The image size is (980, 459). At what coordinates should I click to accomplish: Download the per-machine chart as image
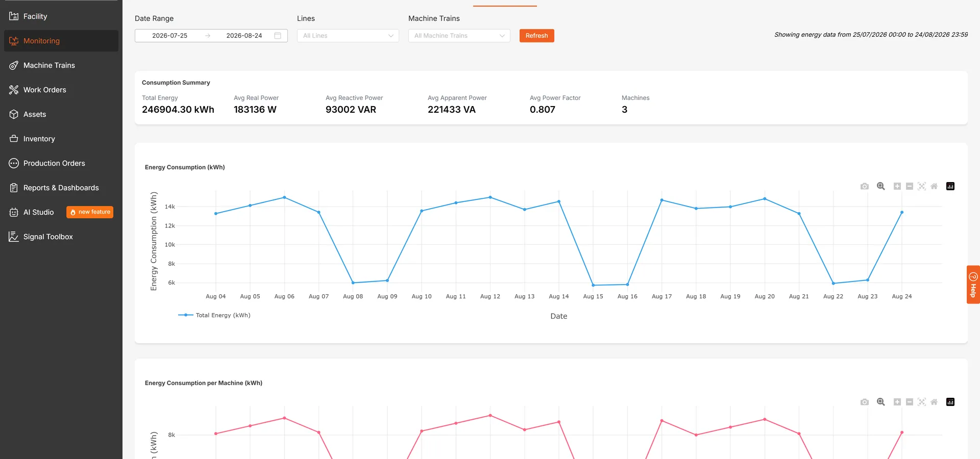pos(864,402)
